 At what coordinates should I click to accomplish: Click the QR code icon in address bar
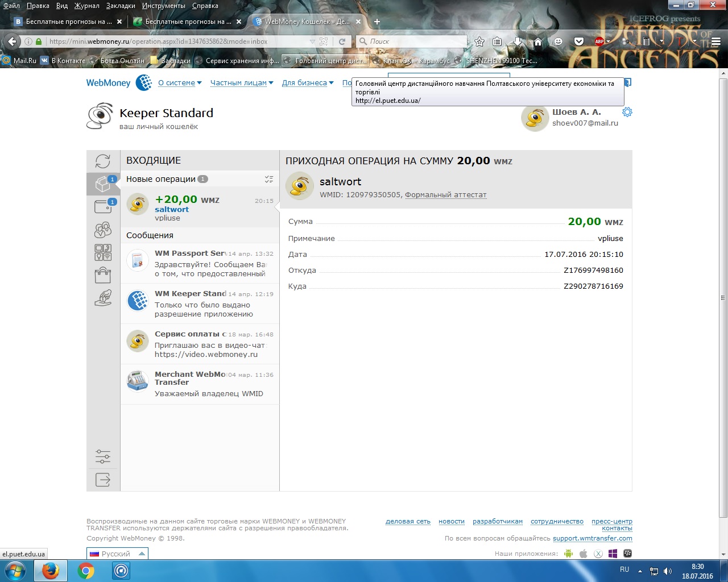[324, 41]
